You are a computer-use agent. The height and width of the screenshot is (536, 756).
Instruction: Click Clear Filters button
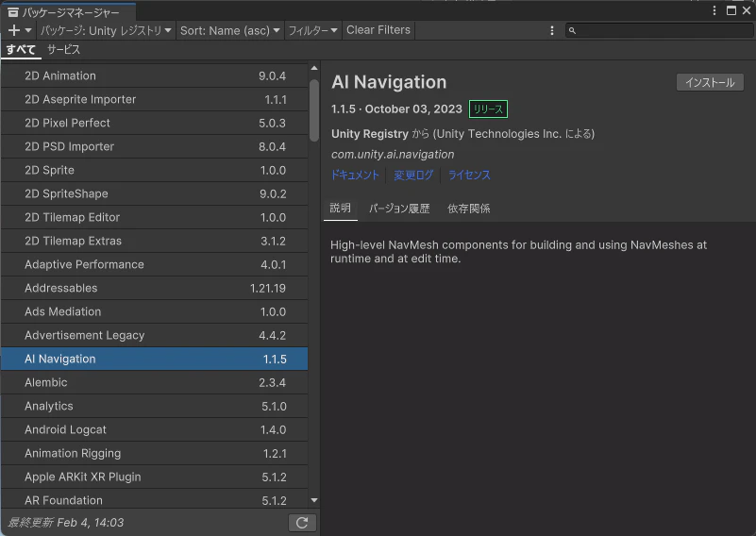coord(378,30)
